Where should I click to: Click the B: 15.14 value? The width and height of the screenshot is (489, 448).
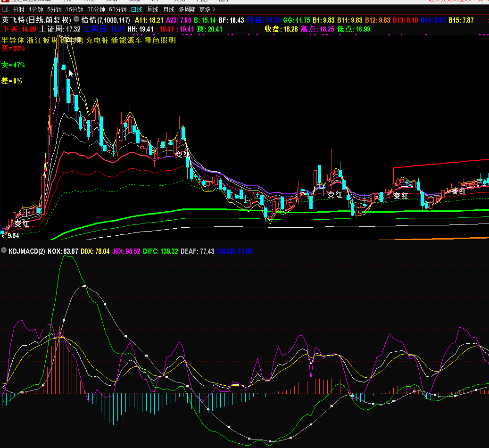(205, 20)
